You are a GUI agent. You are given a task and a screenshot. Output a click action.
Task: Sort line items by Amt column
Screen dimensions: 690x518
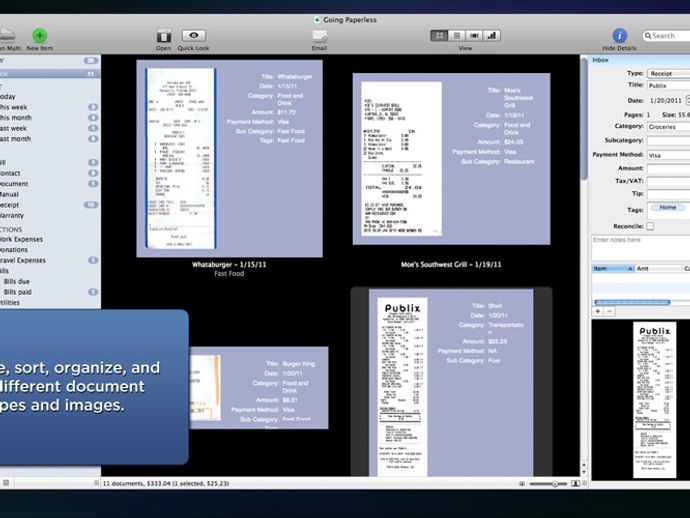pyautogui.click(x=658, y=268)
